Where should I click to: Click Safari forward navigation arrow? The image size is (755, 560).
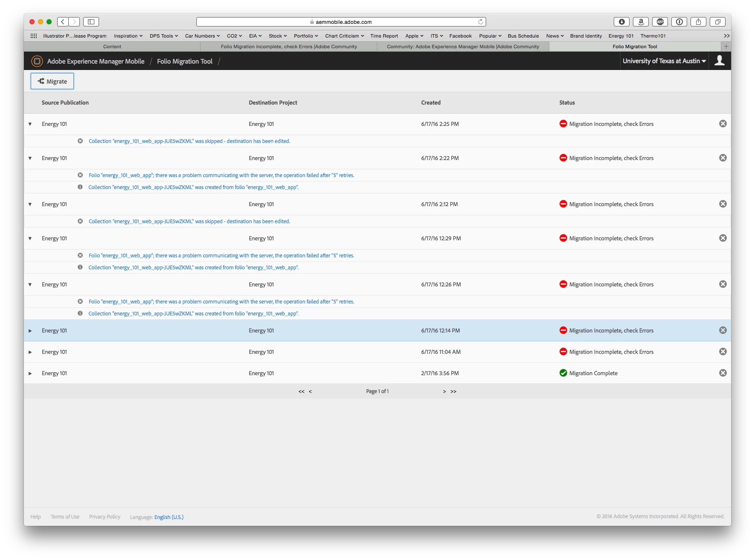click(x=74, y=22)
